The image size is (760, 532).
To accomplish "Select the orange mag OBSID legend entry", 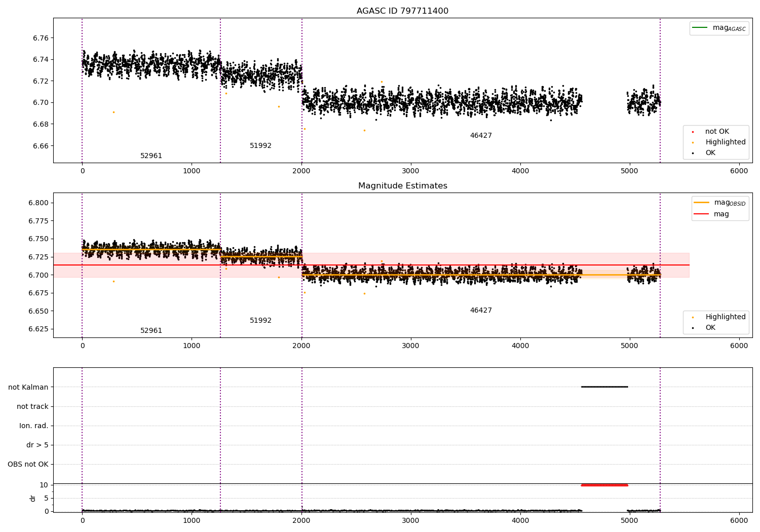I will [x=719, y=203].
